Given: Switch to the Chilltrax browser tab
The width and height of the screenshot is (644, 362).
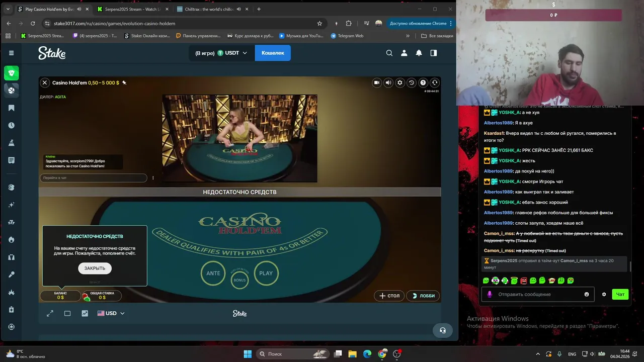Looking at the screenshot, I should pyautogui.click(x=211, y=9).
